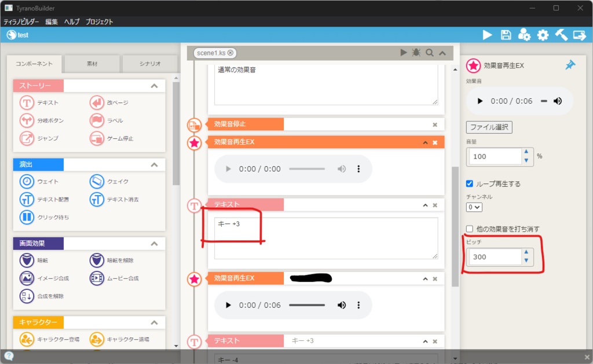Select the 暗転 component
Viewport: 593px width, 364px height.
point(34,260)
